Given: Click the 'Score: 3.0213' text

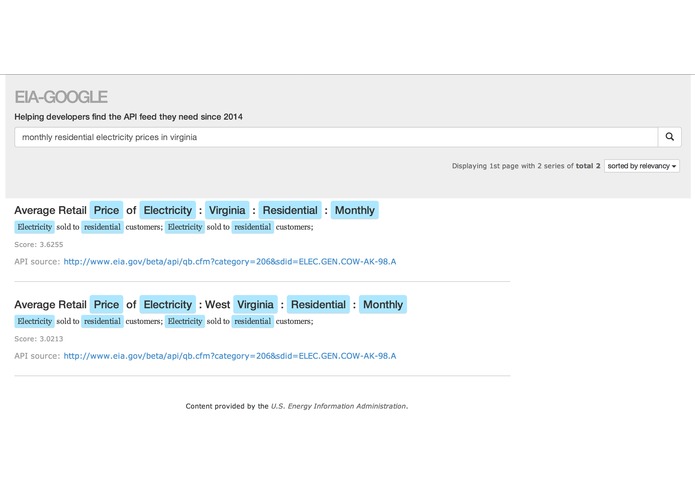Looking at the screenshot, I should click(x=39, y=339).
